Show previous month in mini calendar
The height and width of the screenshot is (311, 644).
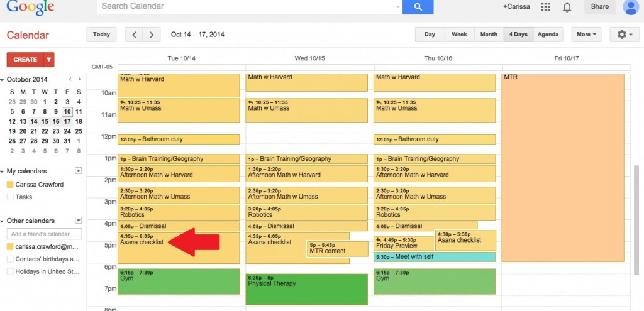point(70,79)
